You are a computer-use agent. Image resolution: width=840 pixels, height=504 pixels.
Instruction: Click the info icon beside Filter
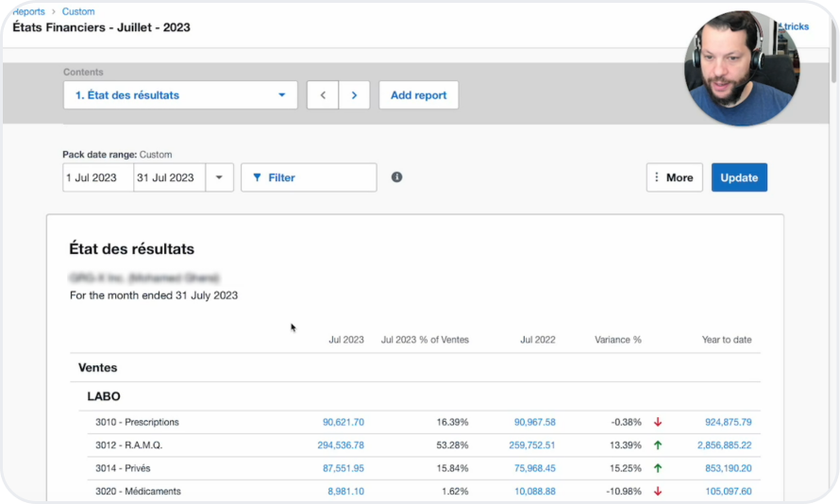[x=396, y=177]
